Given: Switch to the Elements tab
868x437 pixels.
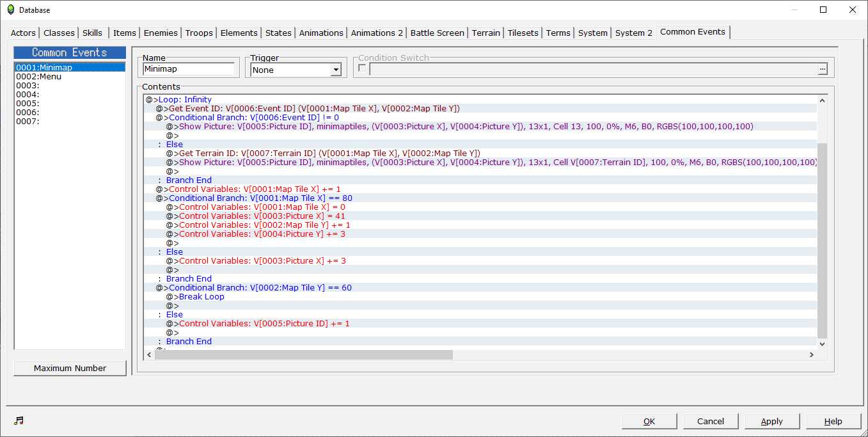Looking at the screenshot, I should point(239,33).
